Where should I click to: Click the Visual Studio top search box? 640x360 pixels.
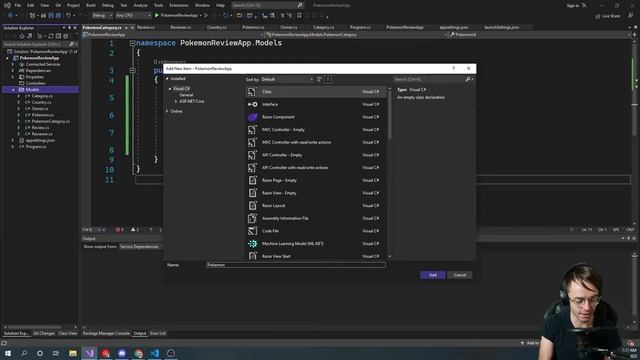pos(267,5)
